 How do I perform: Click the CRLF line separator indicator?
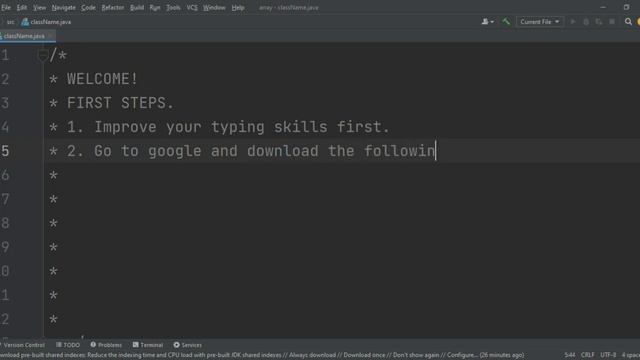588,356
